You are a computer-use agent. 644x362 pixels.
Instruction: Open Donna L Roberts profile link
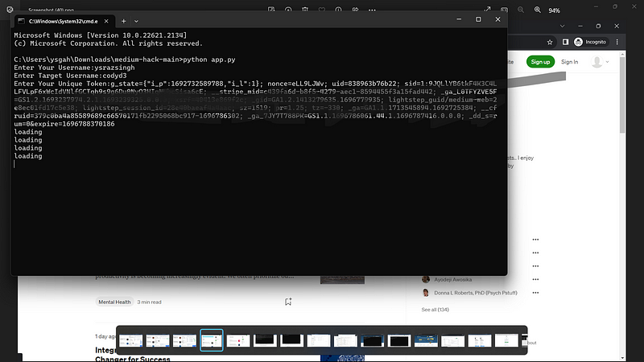(476, 293)
